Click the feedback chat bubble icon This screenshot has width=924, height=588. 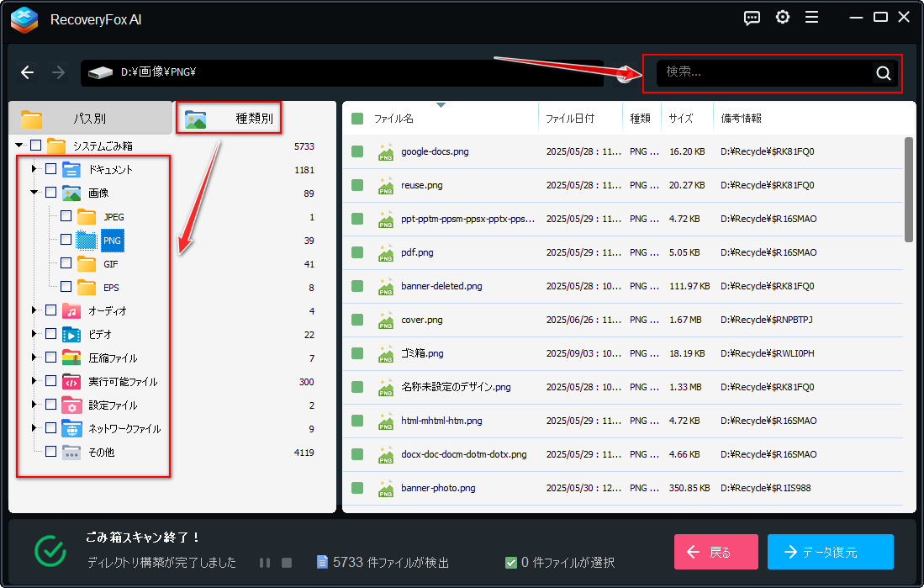pyautogui.click(x=752, y=18)
